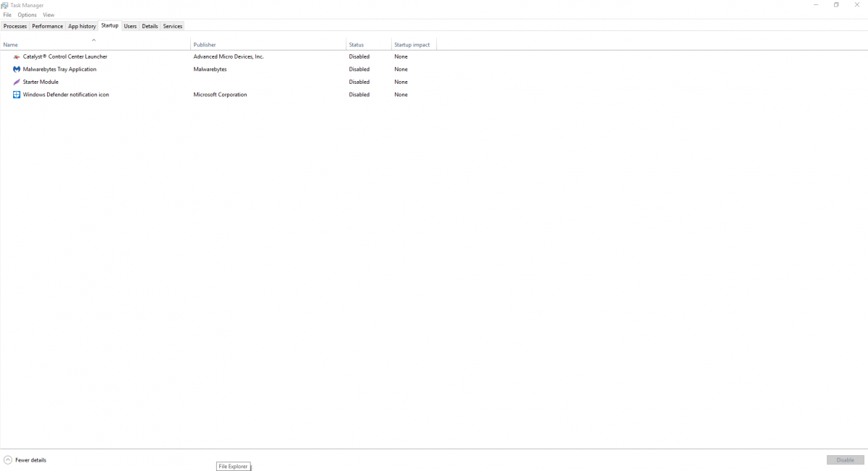Click the sort arrow above Name column
The width and height of the screenshot is (868, 471).
coord(94,40)
